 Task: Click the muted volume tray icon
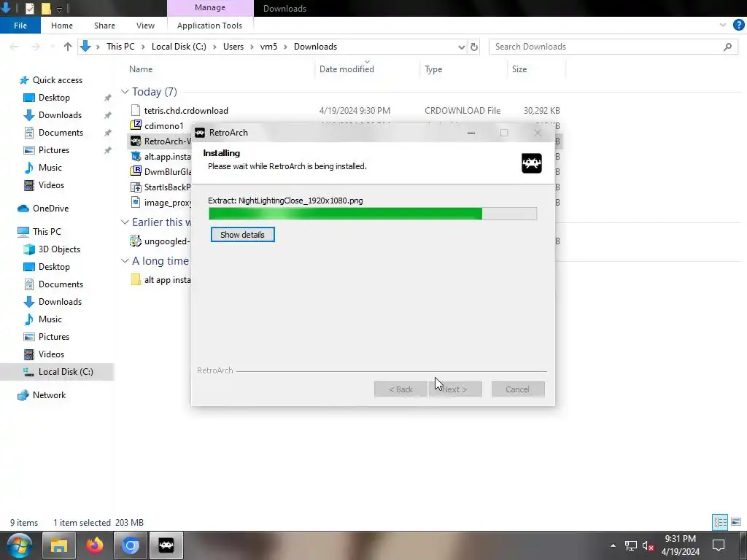point(648,545)
